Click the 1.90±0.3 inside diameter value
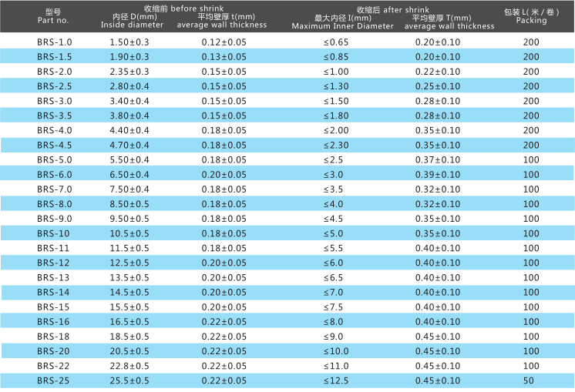This screenshot has width=575, height=392. [x=129, y=57]
